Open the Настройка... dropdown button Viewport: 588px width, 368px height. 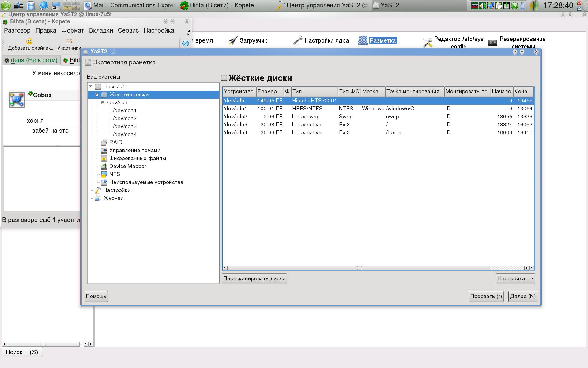pos(515,278)
